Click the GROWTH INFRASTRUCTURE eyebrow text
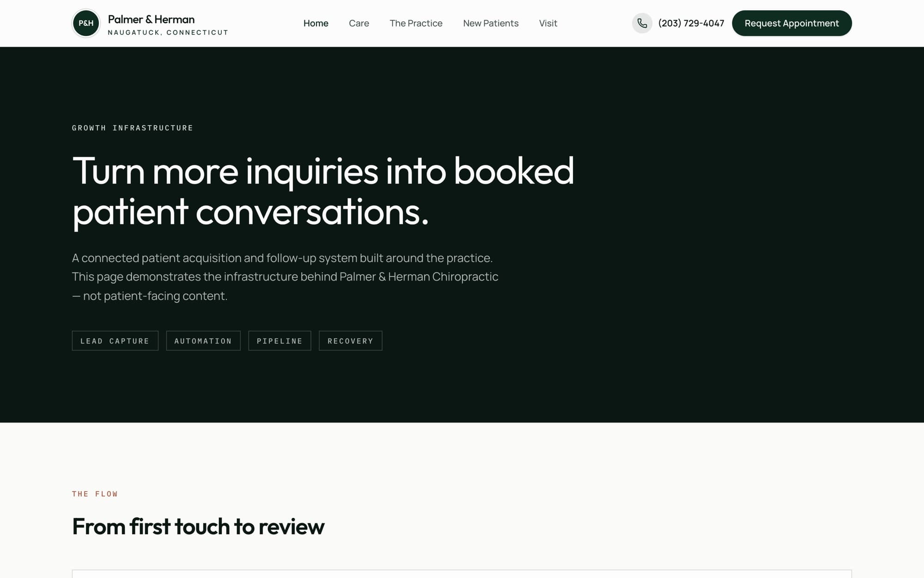The width and height of the screenshot is (924, 578). 133,128
